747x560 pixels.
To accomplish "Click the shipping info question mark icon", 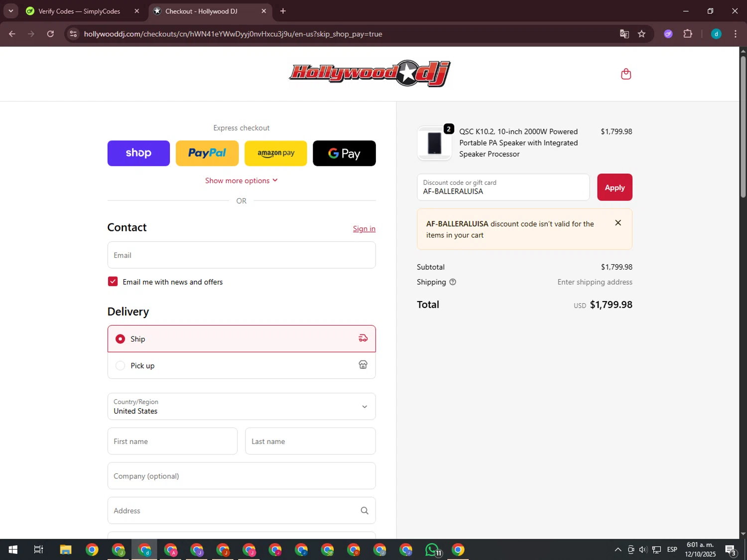I will (453, 282).
